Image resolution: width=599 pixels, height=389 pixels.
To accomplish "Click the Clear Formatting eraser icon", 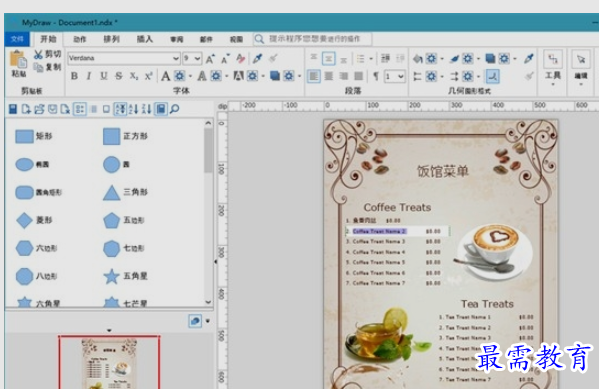I will pyautogui.click(x=241, y=58).
